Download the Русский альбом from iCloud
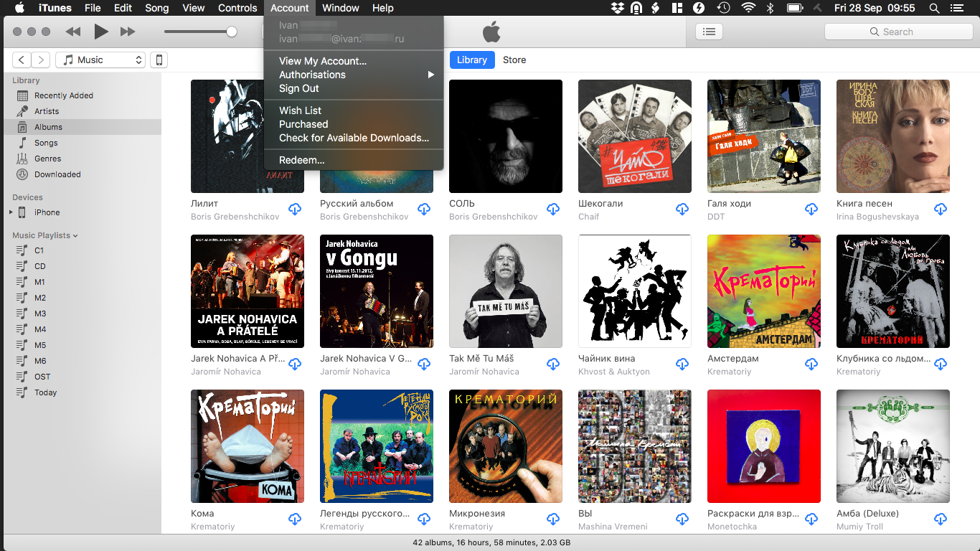The height and width of the screenshot is (551, 980). (424, 209)
